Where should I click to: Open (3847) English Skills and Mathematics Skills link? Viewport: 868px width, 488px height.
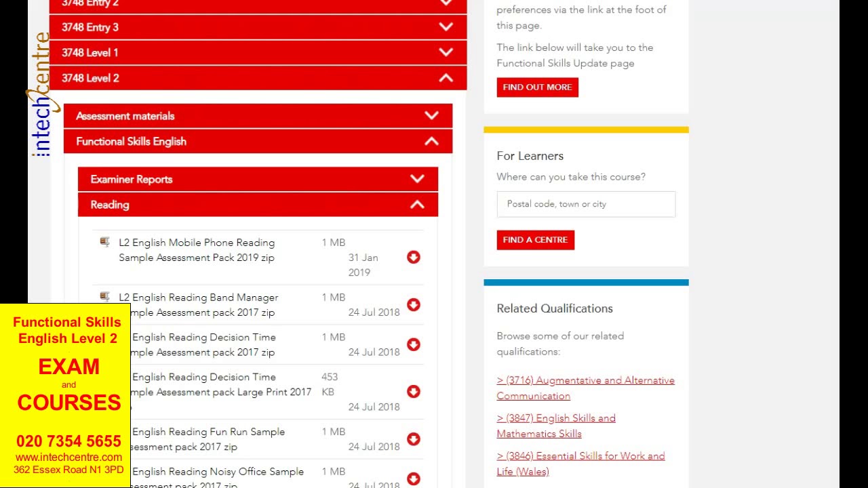pos(556,426)
